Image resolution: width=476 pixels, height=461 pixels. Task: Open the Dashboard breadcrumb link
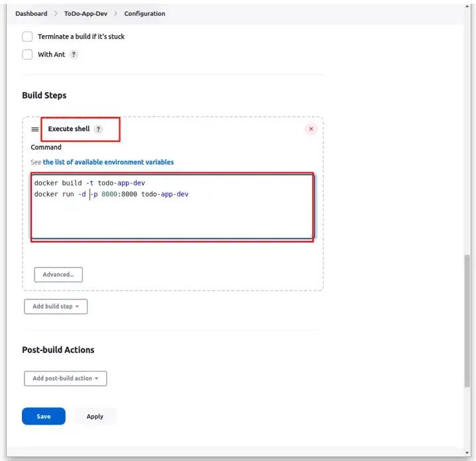[31, 14]
